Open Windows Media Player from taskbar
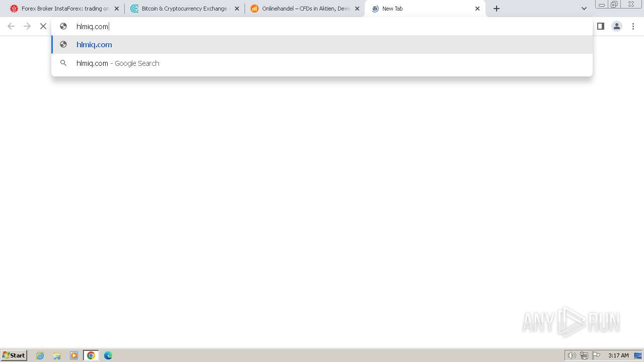644x362 pixels. point(74,355)
